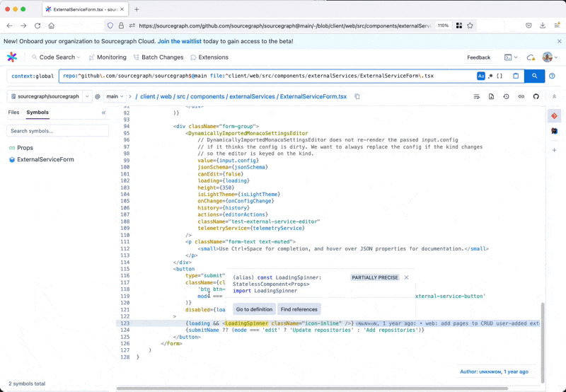Click horizontal scrollbar at bottom

coord(312,388)
